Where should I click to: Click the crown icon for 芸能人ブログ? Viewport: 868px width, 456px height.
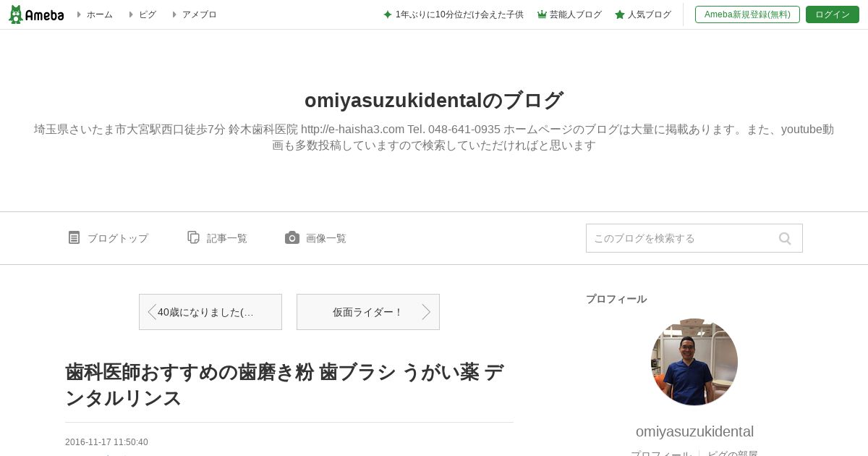[x=542, y=14]
